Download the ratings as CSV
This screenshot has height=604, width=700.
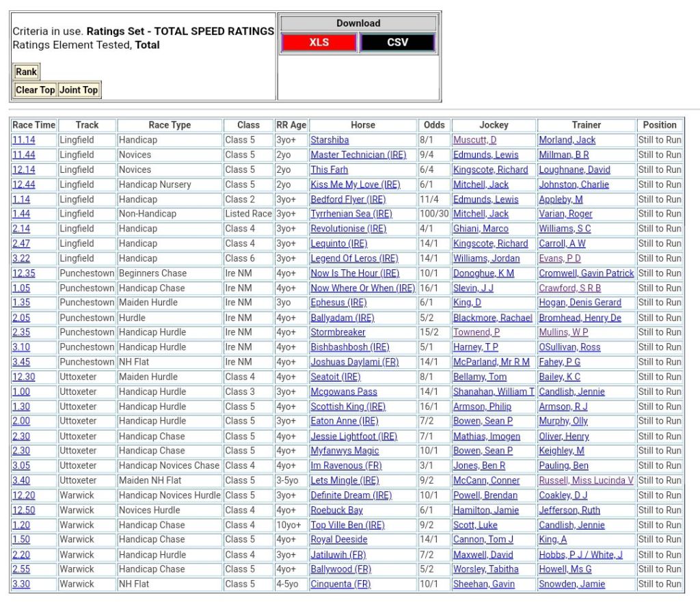pos(397,42)
